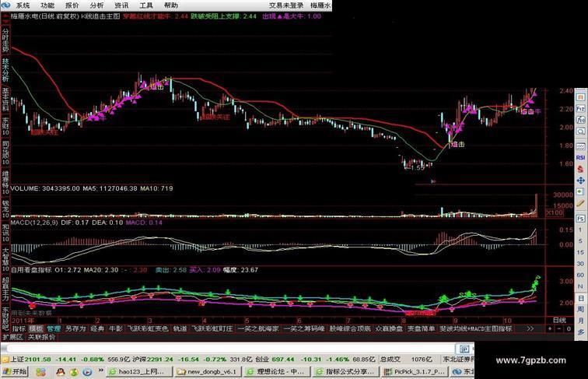The width and height of the screenshot is (588, 379).
Task: Select the 1-minute period
Action: [580, 230]
